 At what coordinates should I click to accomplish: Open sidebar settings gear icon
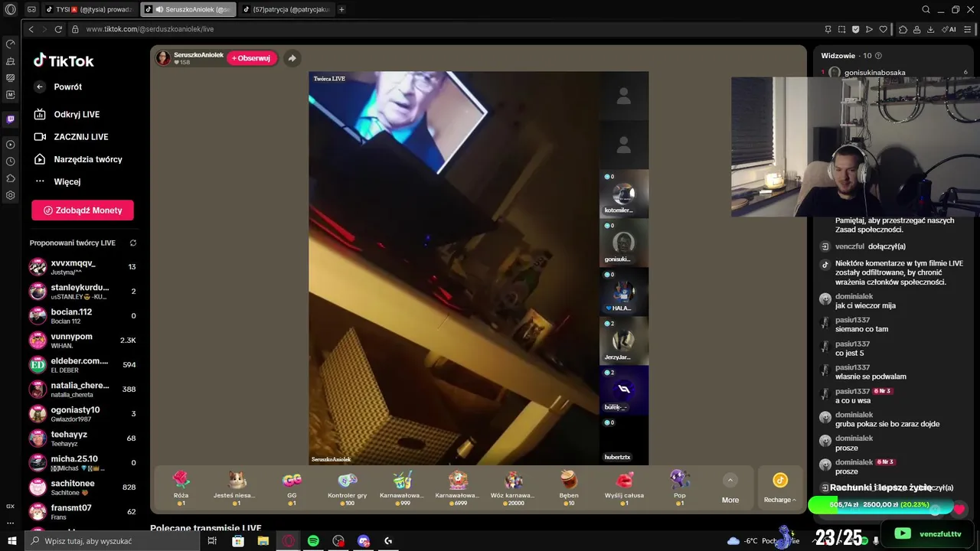tap(11, 195)
